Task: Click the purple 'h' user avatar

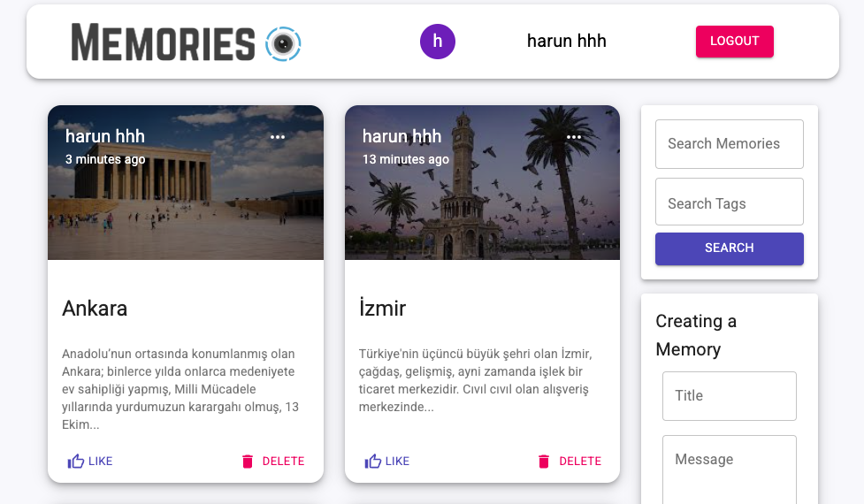Action: [438, 42]
